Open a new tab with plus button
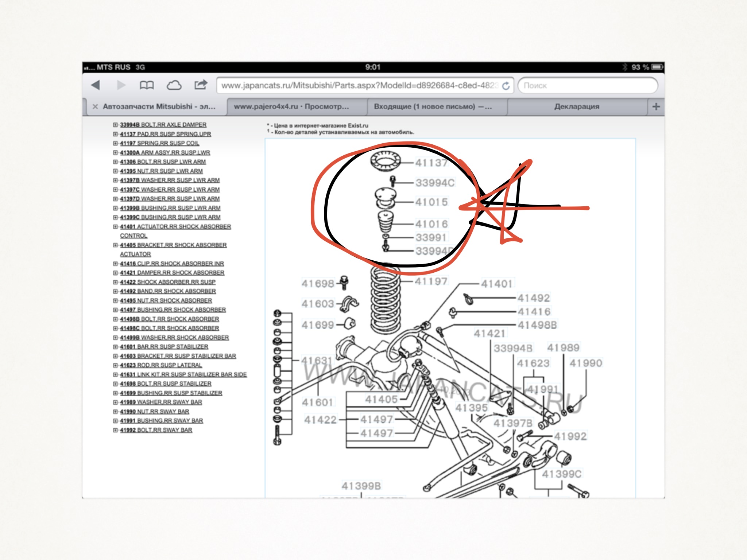747x560 pixels. [656, 106]
